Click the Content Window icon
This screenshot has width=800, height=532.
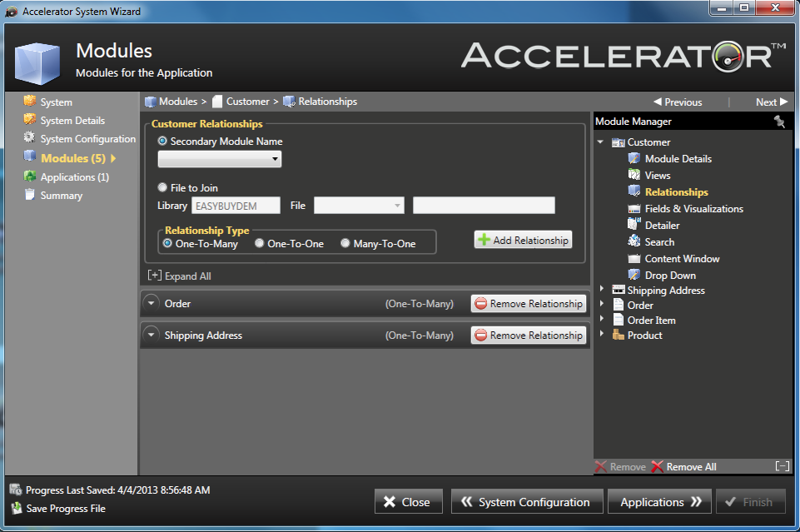tap(634, 259)
